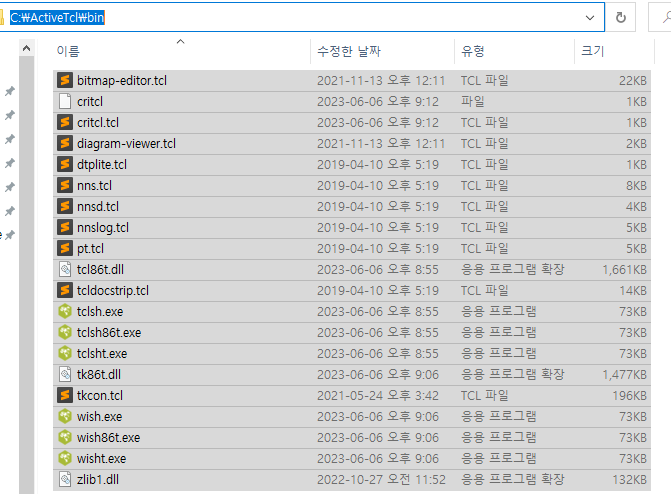Click the tclsh86t.exe application icon
Image resolution: width=671 pixels, height=494 pixels.
65,332
